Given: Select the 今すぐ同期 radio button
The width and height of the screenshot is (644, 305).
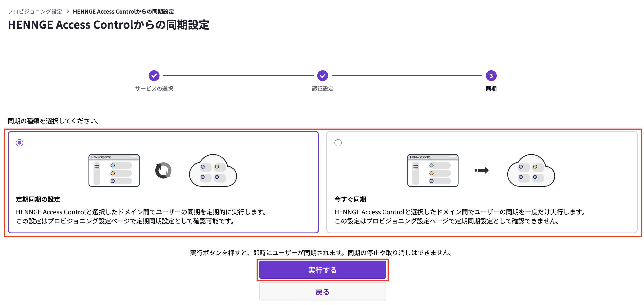Looking at the screenshot, I should (338, 143).
